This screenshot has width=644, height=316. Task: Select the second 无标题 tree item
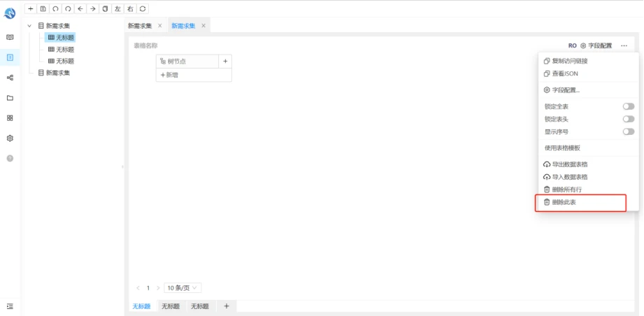pos(61,50)
